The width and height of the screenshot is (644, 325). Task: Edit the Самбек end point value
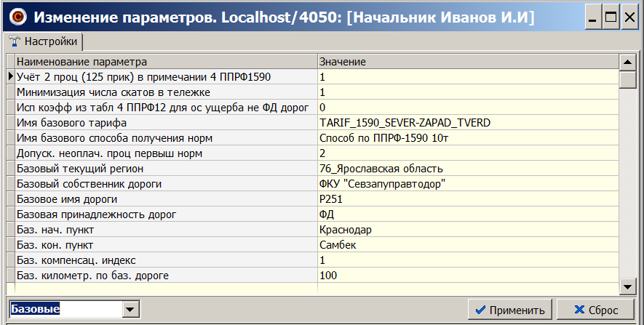click(x=466, y=245)
